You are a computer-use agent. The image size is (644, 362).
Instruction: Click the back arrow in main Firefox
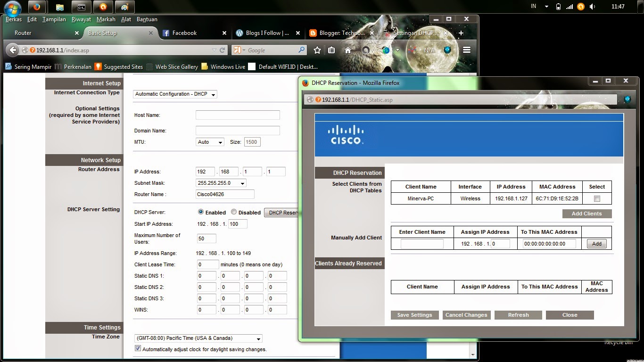click(13, 50)
